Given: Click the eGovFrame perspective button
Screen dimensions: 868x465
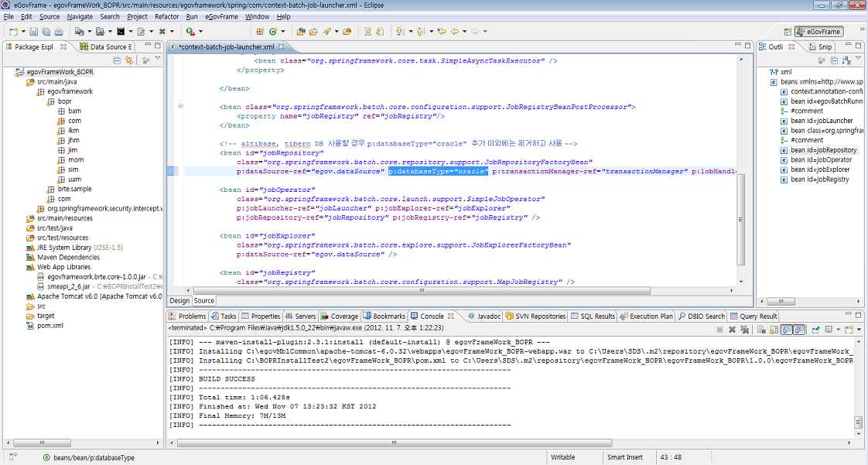Looking at the screenshot, I should click(x=818, y=32).
